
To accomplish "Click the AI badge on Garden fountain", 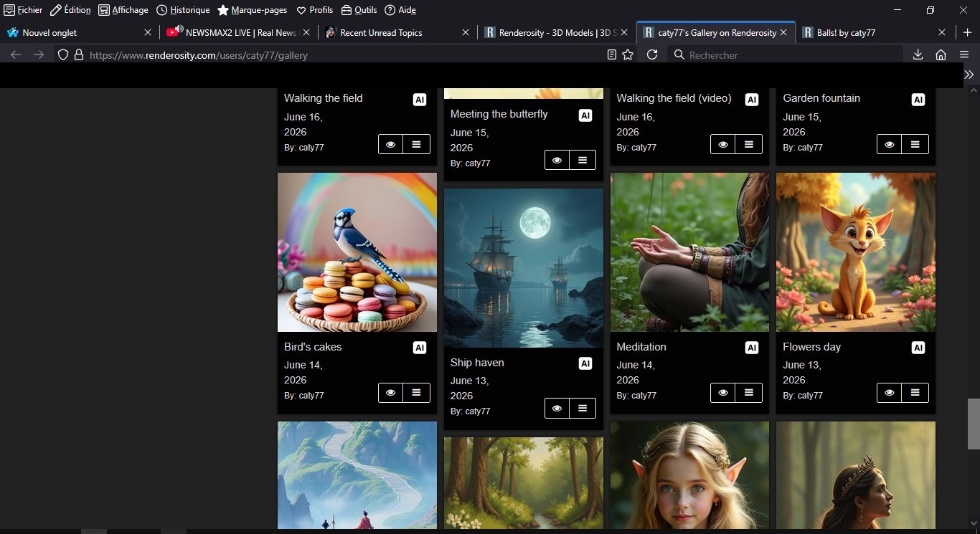I will click(x=918, y=100).
